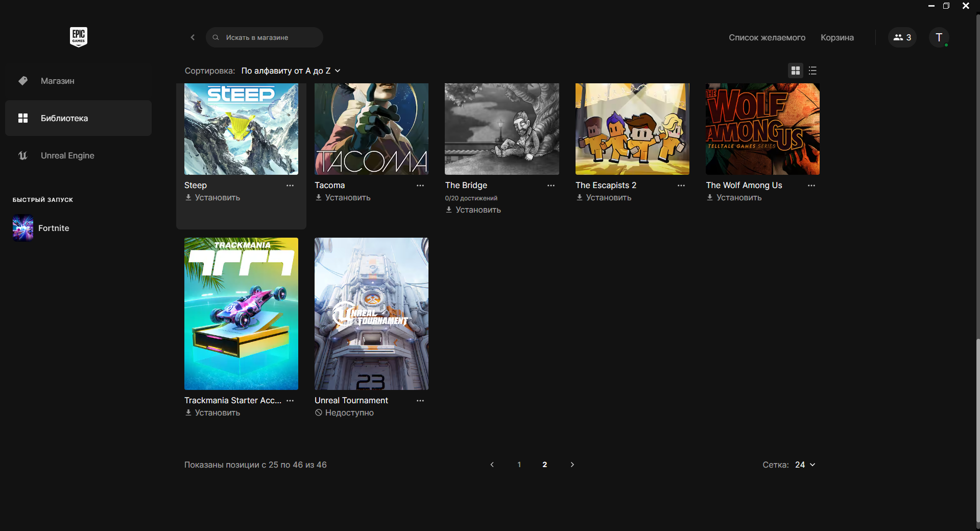Install Tacoma via Установить
This screenshot has height=531, width=980.
[x=343, y=197]
